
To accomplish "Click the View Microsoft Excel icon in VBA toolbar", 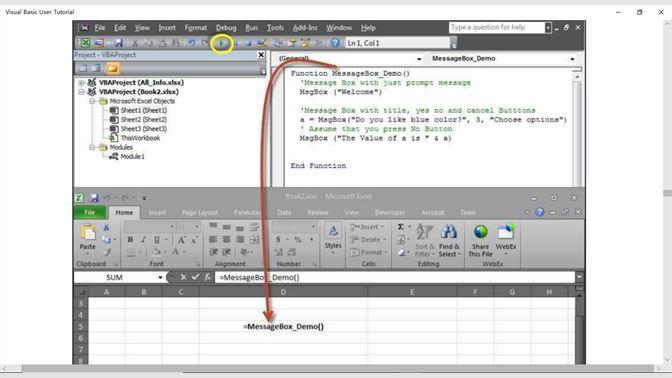I will pos(86,43).
